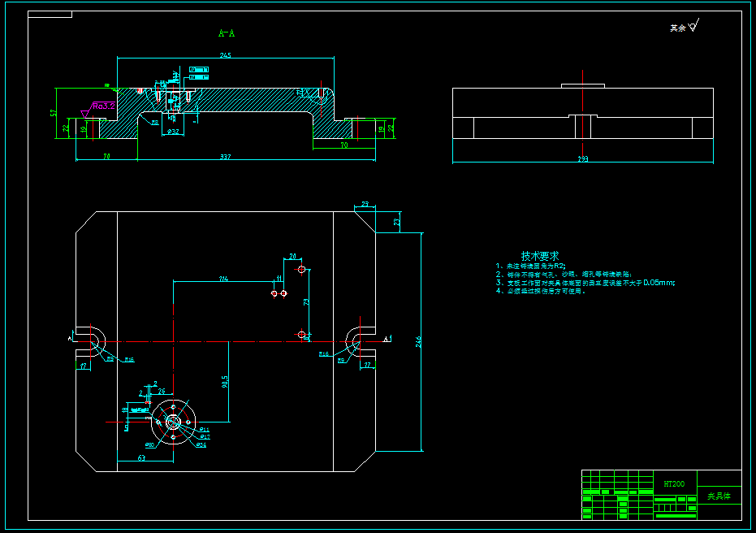Select the 63 dimension text
Screen dimensions: 756x533
click(x=141, y=457)
